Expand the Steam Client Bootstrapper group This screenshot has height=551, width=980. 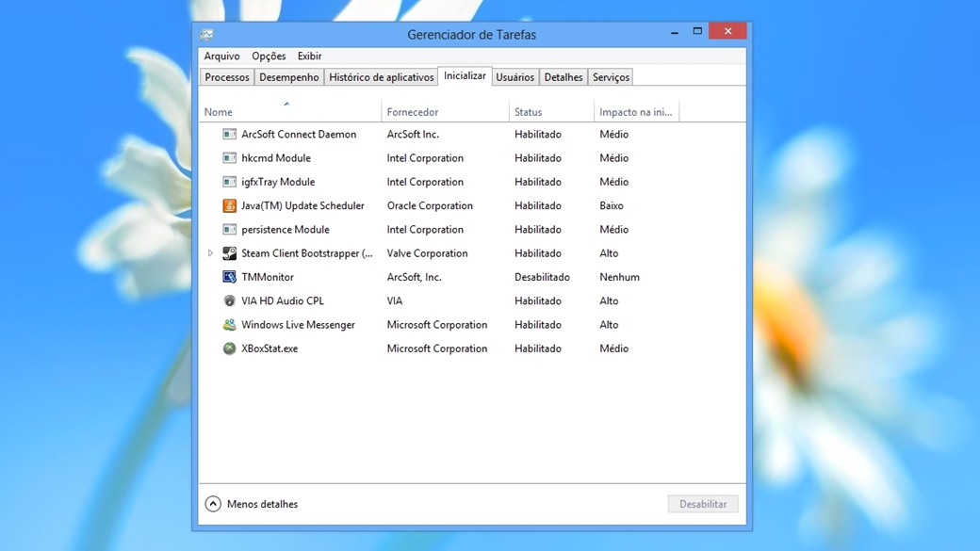tap(211, 253)
